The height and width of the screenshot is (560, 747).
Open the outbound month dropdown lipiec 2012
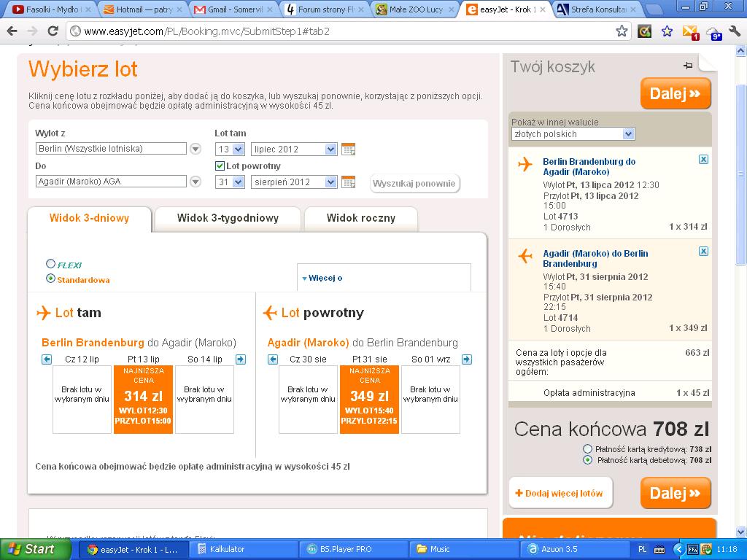[x=294, y=149]
